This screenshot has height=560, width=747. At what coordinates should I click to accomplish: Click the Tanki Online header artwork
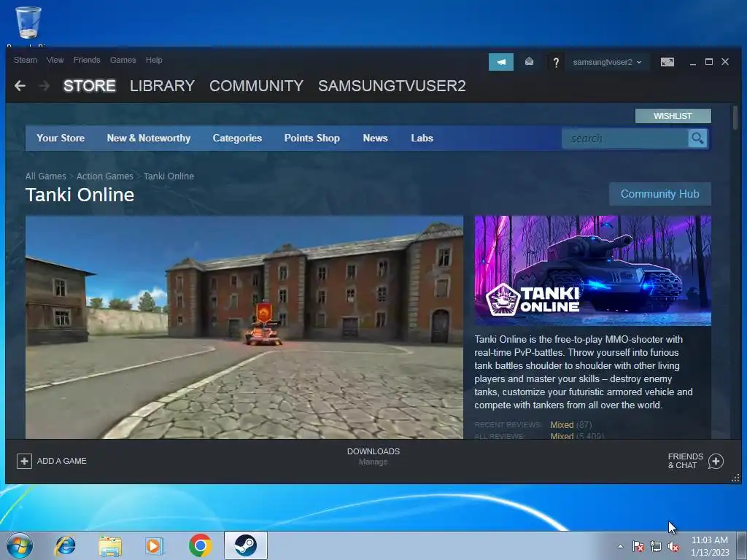pos(592,271)
